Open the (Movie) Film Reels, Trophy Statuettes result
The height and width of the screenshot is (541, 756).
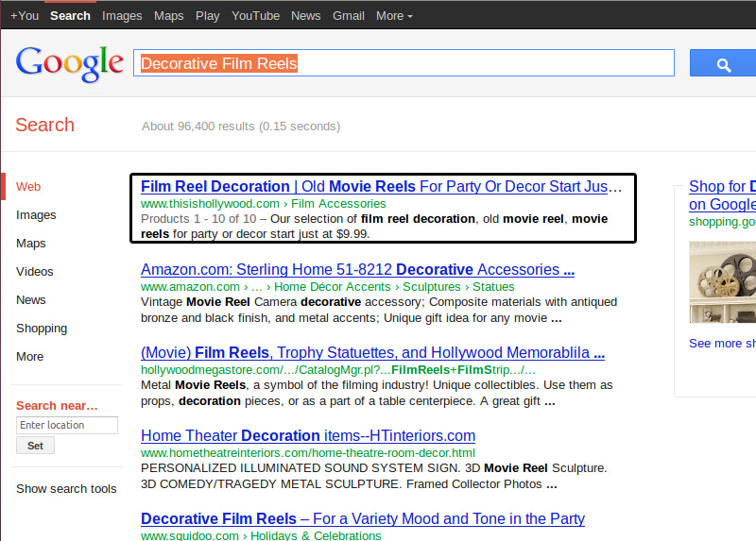tap(372, 352)
